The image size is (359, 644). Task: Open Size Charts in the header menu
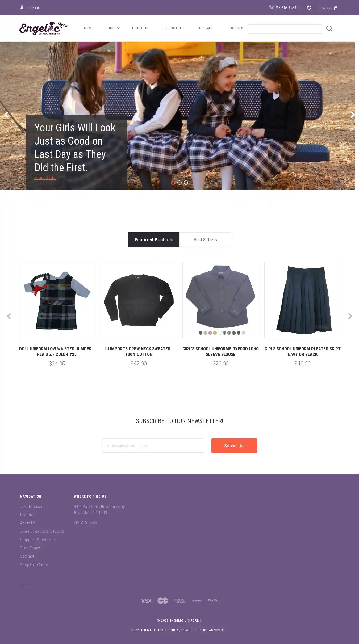[x=173, y=28]
